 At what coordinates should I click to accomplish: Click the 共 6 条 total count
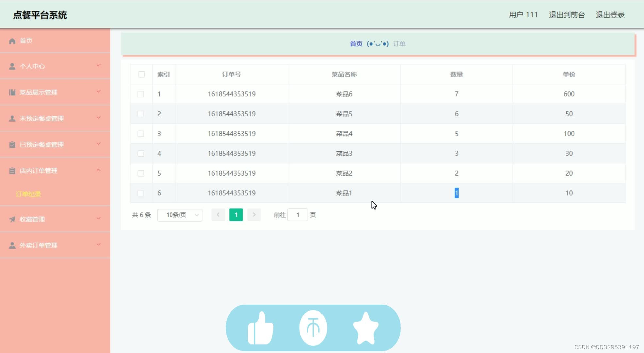[141, 215]
